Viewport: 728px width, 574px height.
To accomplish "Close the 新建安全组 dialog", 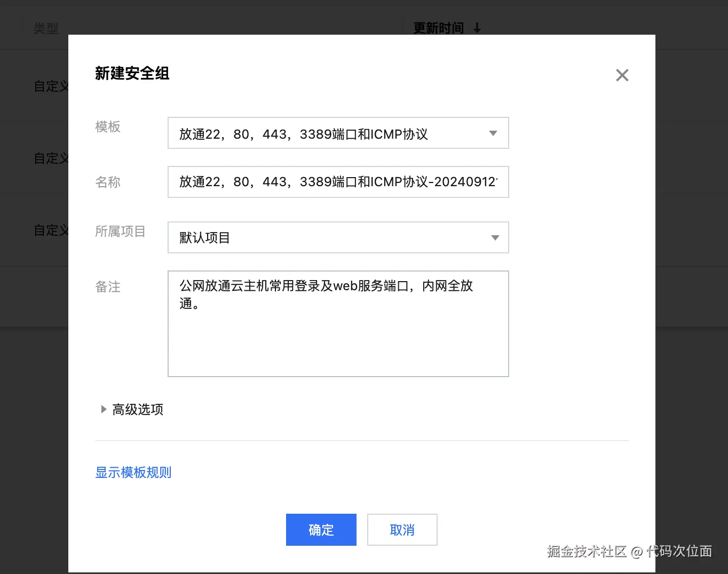I will pos(622,75).
